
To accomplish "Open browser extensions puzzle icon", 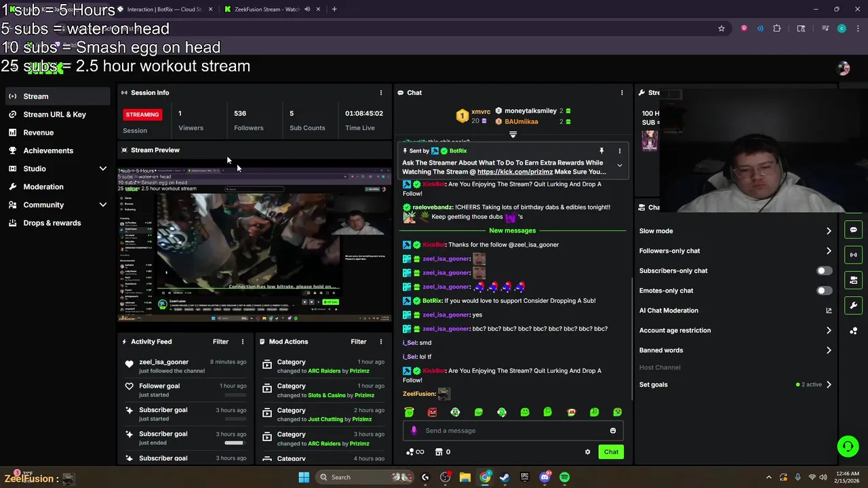I will coord(777,28).
